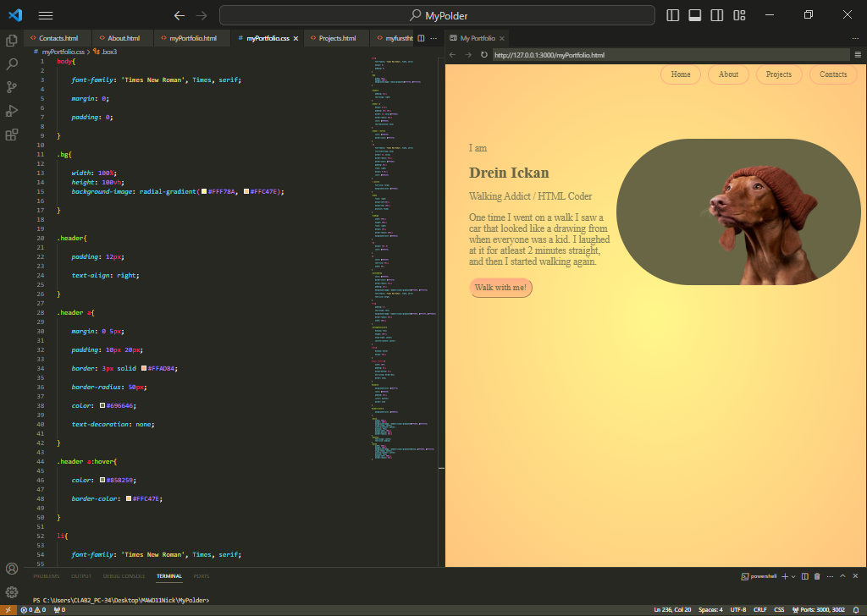Click the About link in preview navigation
The image size is (867, 616).
pyautogui.click(x=728, y=74)
